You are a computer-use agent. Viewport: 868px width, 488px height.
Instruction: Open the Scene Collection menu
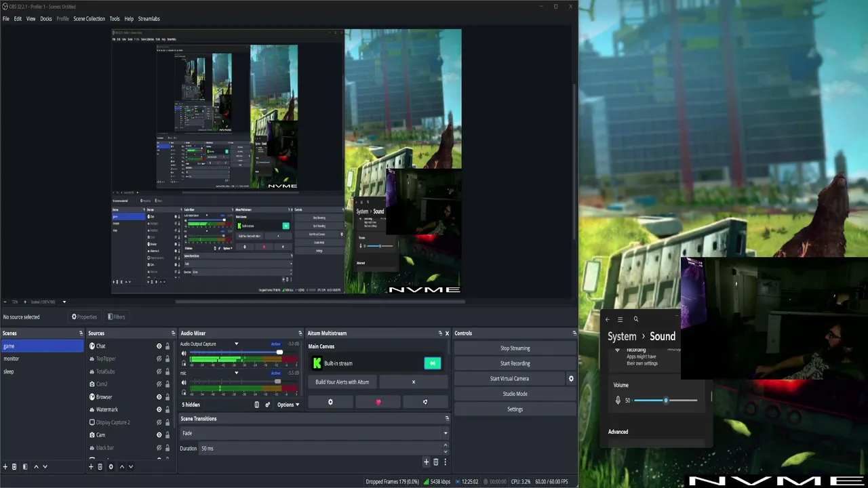89,19
